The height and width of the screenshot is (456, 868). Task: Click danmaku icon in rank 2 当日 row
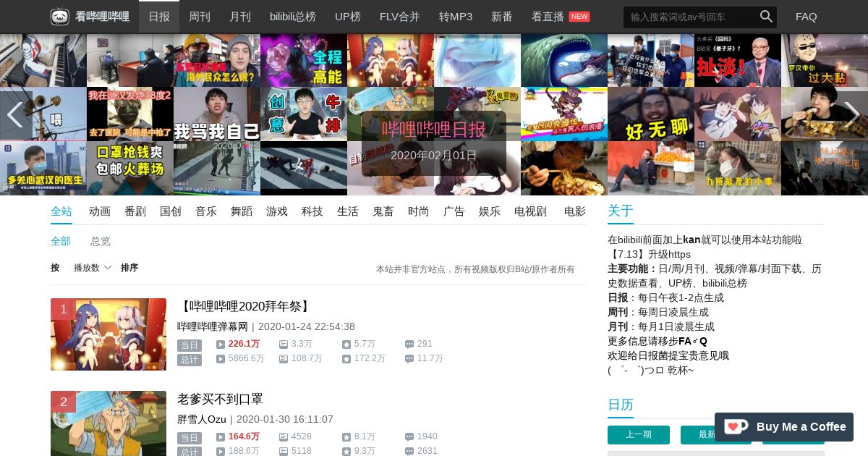coord(283,437)
